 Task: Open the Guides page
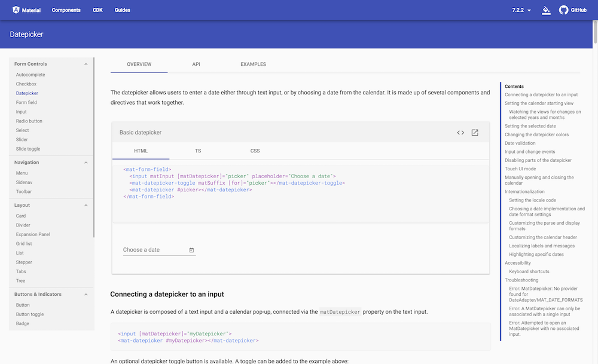tap(122, 10)
